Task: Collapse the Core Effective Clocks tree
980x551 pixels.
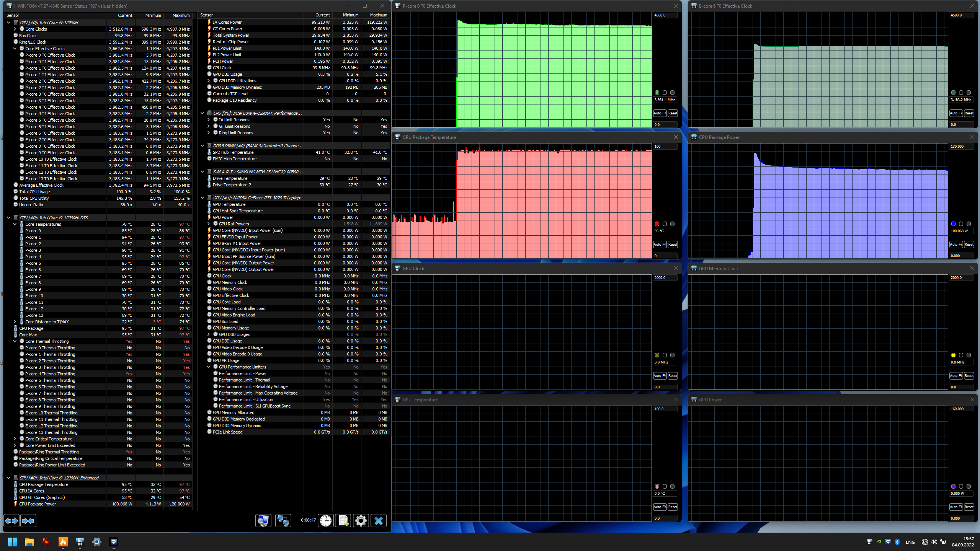Action: tap(15, 49)
